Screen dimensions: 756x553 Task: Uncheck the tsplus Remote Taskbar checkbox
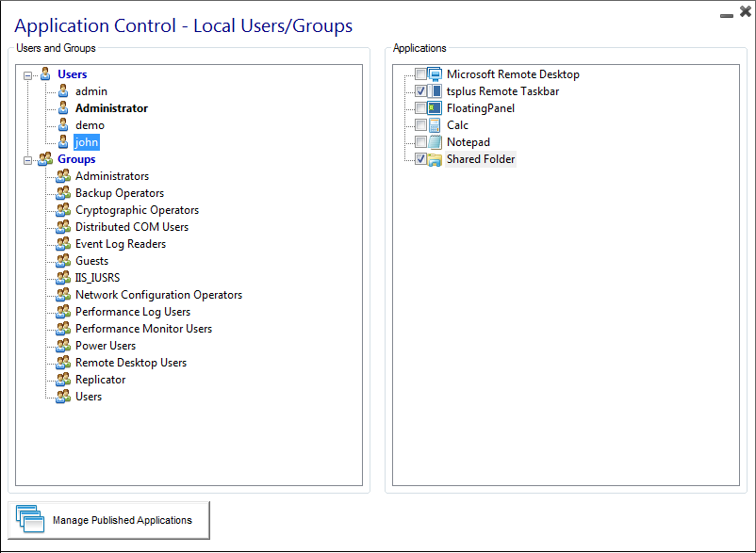(420, 91)
